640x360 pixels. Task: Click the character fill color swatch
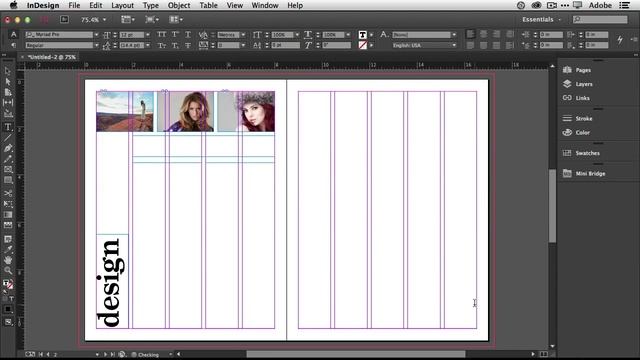tap(362, 35)
